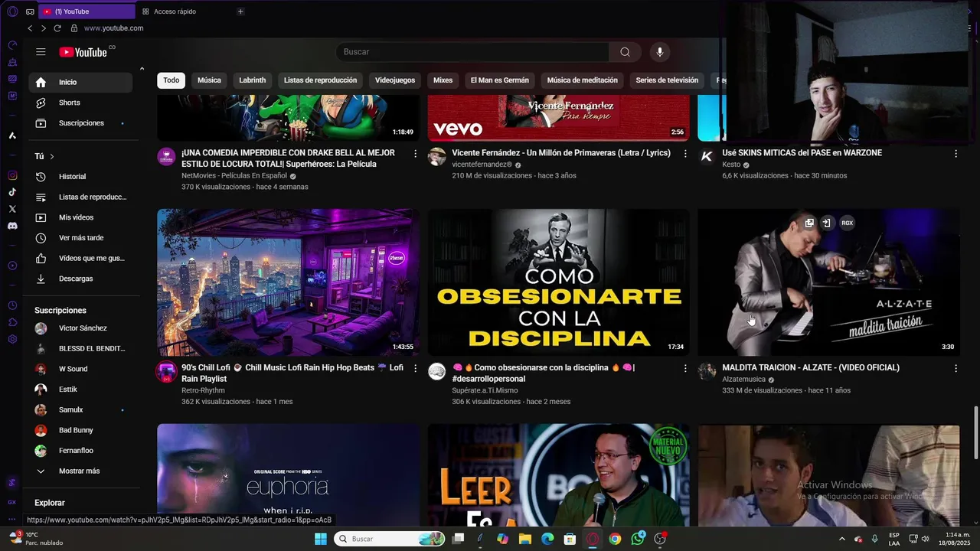This screenshot has width=980, height=551.
Task: Open Mis videos in the sidebar
Action: point(80,217)
